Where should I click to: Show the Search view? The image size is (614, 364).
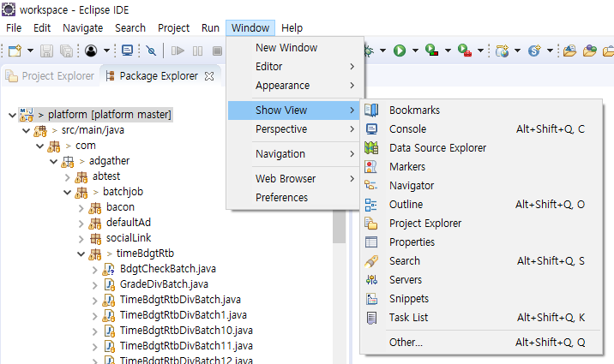point(481,260)
